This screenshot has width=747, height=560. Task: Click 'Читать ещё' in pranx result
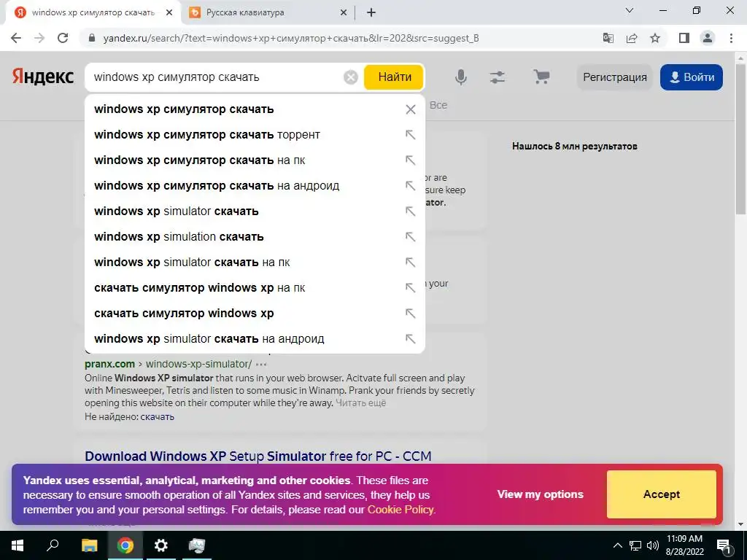[360, 402]
